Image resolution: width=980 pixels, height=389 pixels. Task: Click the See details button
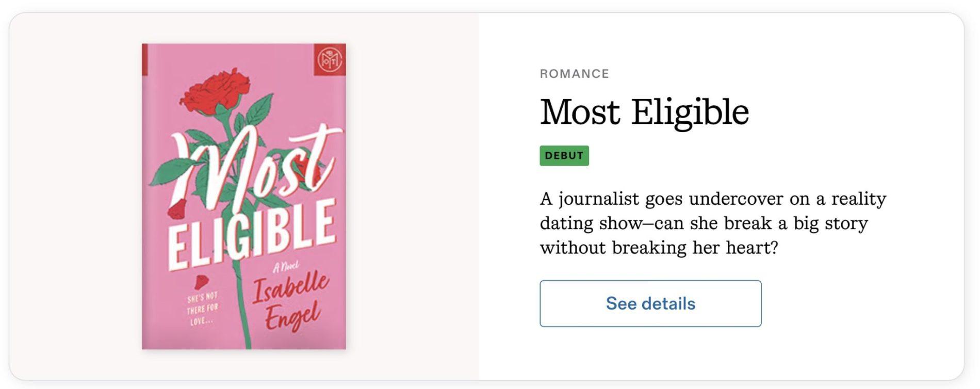[650, 303]
